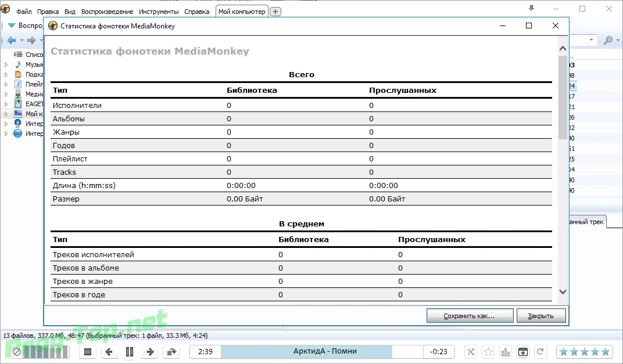Select the playlists document icon
This screenshot has height=364, width=623.
18,84
